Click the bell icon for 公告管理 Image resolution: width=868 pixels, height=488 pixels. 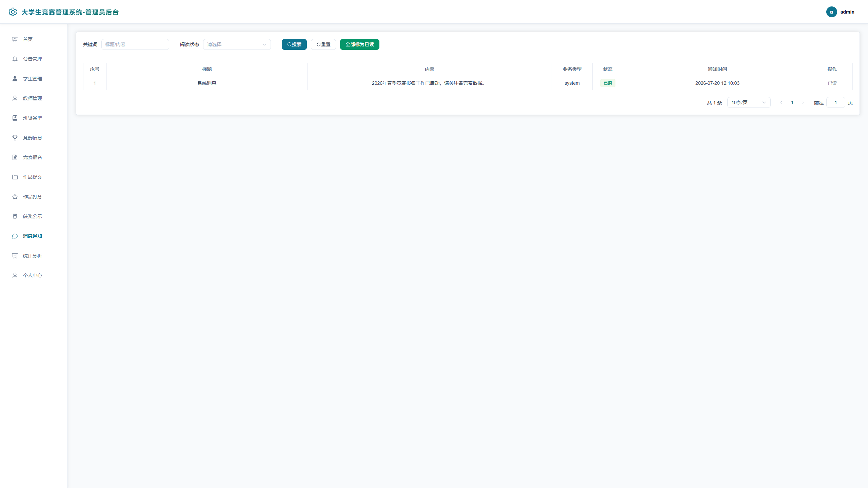point(15,59)
